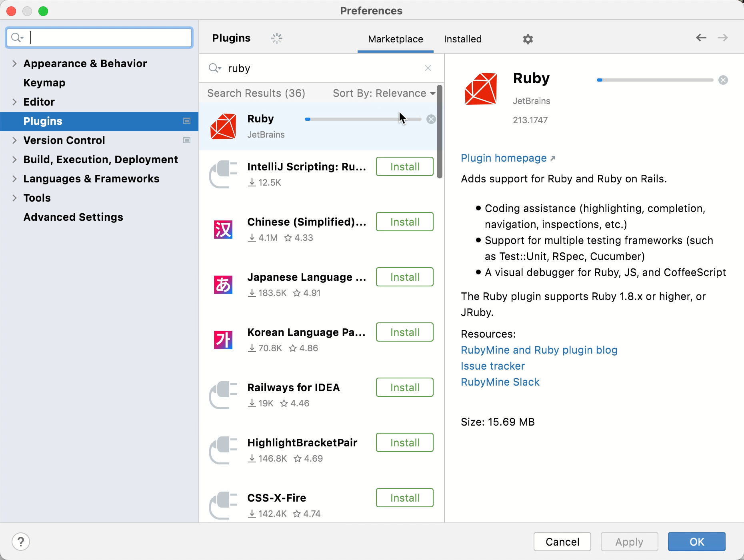Install Railways for IDEA
The height and width of the screenshot is (560, 744).
coord(405,387)
